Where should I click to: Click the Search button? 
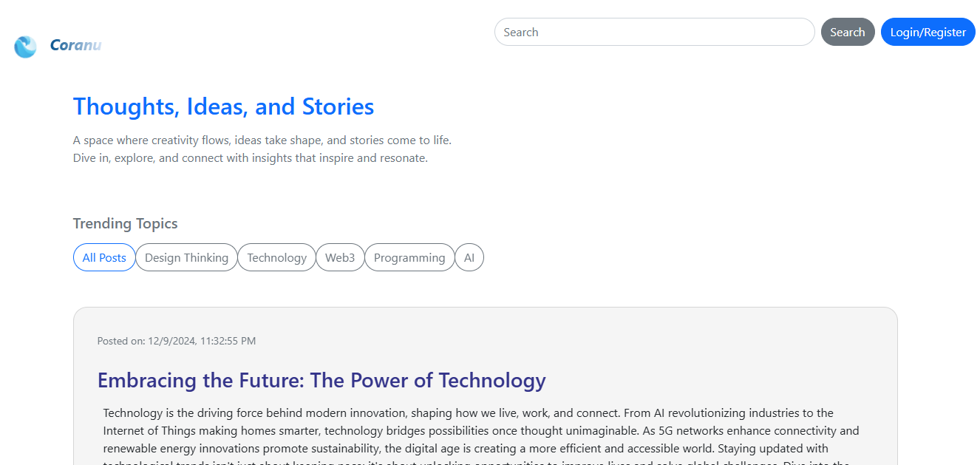tap(848, 32)
